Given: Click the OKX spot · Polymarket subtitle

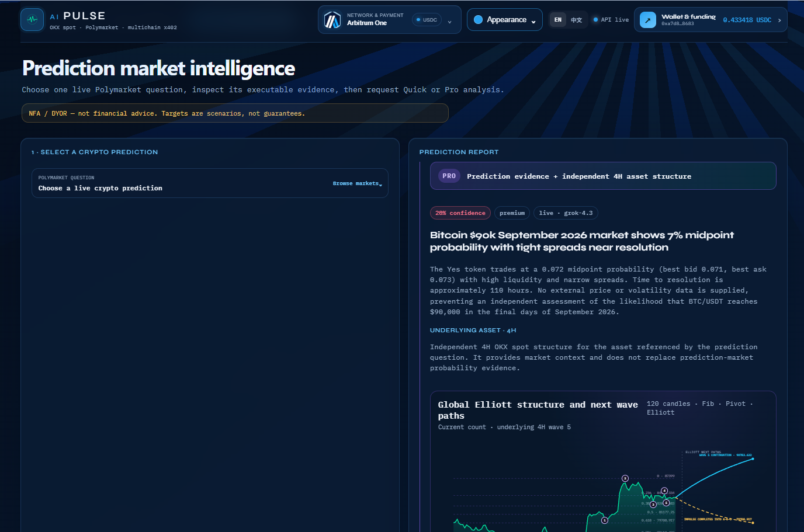Looking at the screenshot, I should tap(113, 27).
